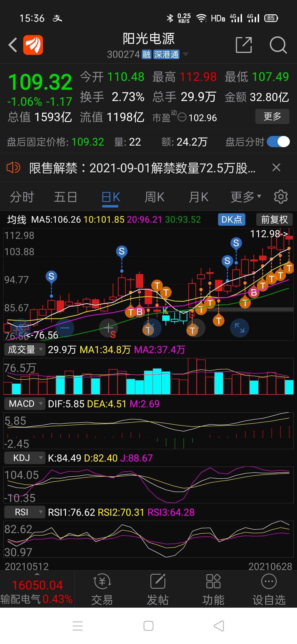The width and height of the screenshot is (297, 644).
Task: Tap the 融 margin badge
Action: [x=146, y=54]
